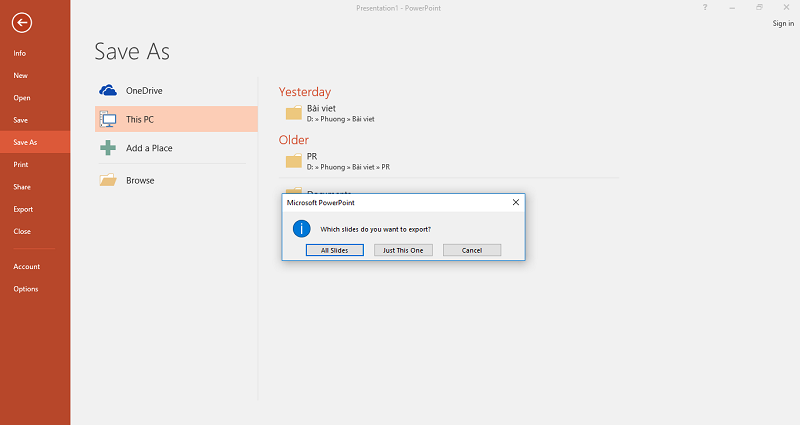Click the green Add a Place plus icon
The width and height of the screenshot is (800, 425).
pyautogui.click(x=108, y=148)
